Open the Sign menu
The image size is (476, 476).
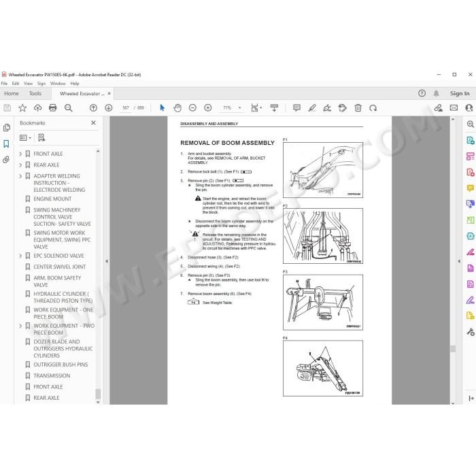pos(41,84)
